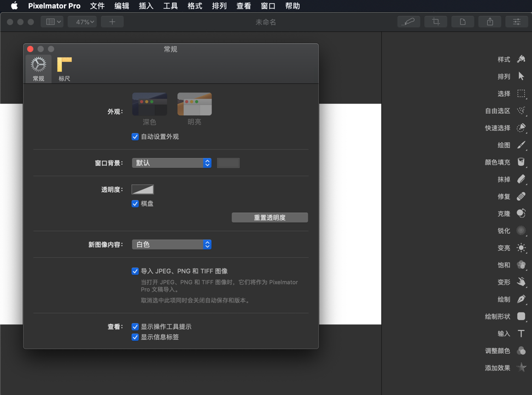Viewport: 532px width, 395px height.
Task: Open the 排列 menu in menu bar
Action: tap(219, 6)
